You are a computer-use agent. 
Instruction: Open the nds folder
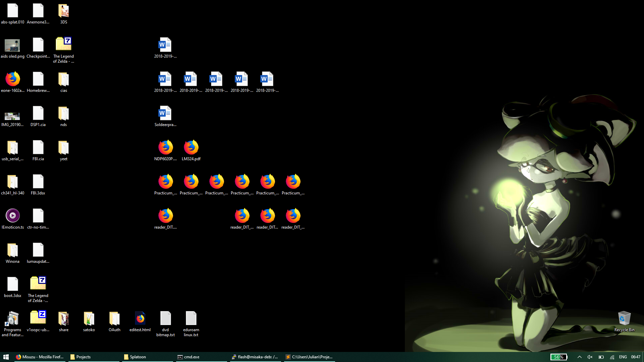(63, 117)
